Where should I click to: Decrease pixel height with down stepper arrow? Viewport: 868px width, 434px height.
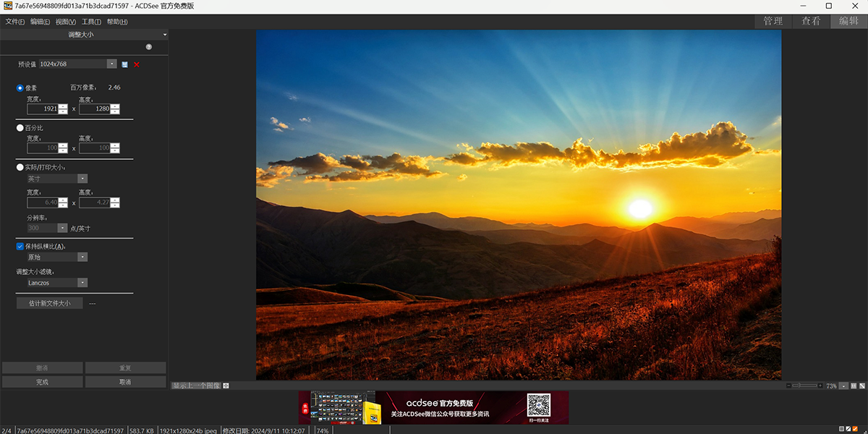coord(115,111)
